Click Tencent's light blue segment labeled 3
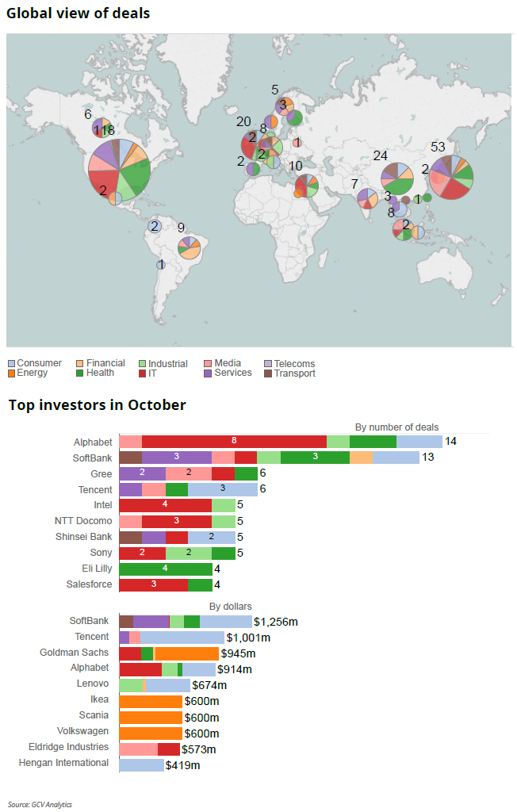 pos(222,489)
